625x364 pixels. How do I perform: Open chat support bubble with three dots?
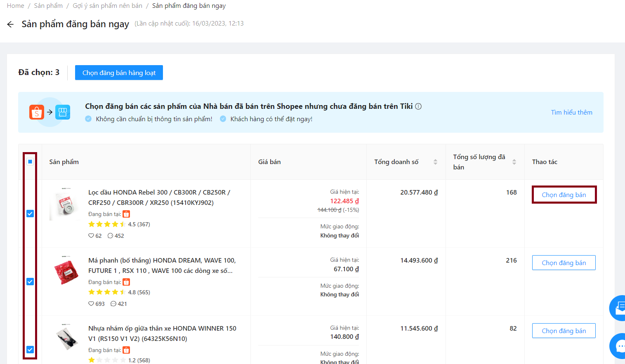618,346
